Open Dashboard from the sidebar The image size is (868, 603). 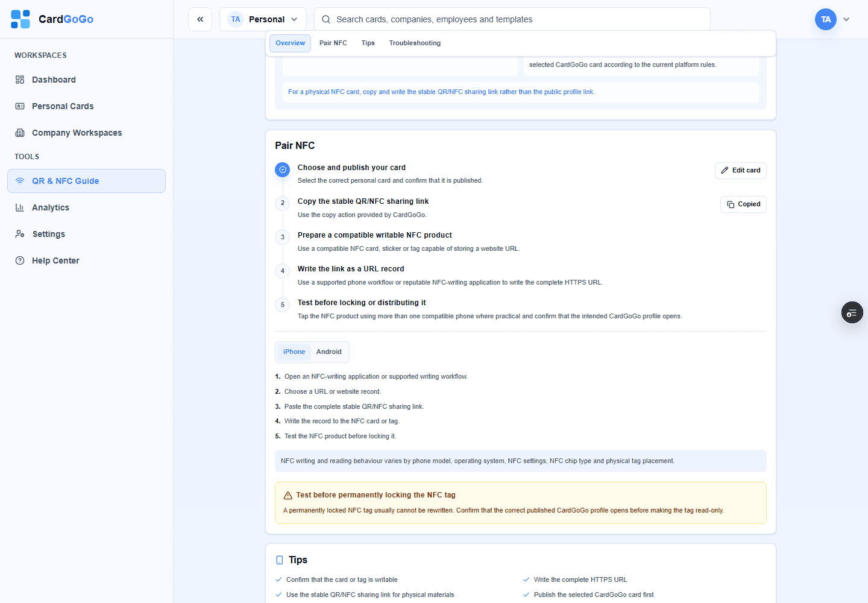(86, 80)
